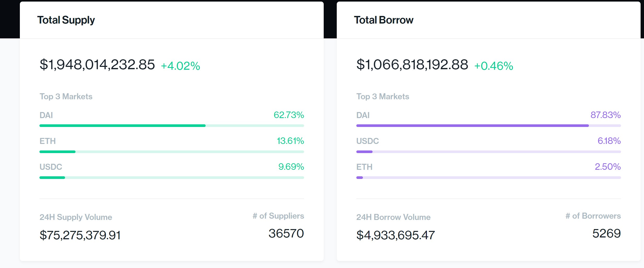
Task: Click the DAI borrow progress bar
Action: click(x=488, y=126)
